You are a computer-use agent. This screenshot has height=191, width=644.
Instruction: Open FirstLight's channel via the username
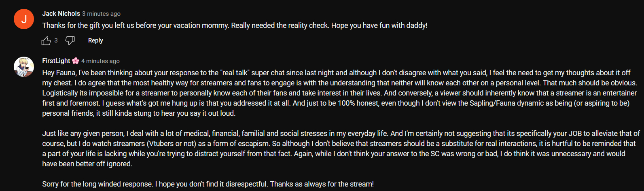click(56, 61)
